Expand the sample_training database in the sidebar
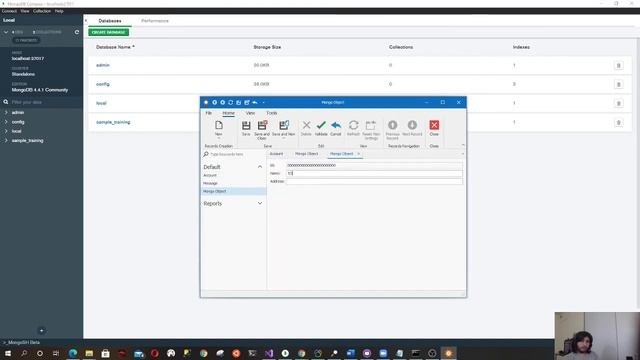This screenshot has width=640, height=360. 6,140
